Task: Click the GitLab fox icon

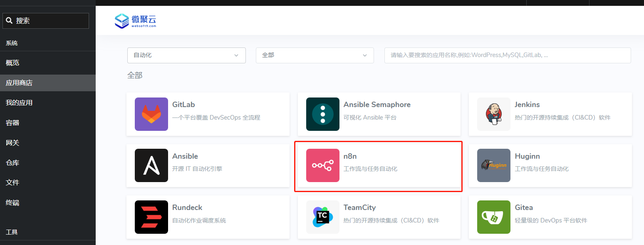Action: click(x=151, y=114)
